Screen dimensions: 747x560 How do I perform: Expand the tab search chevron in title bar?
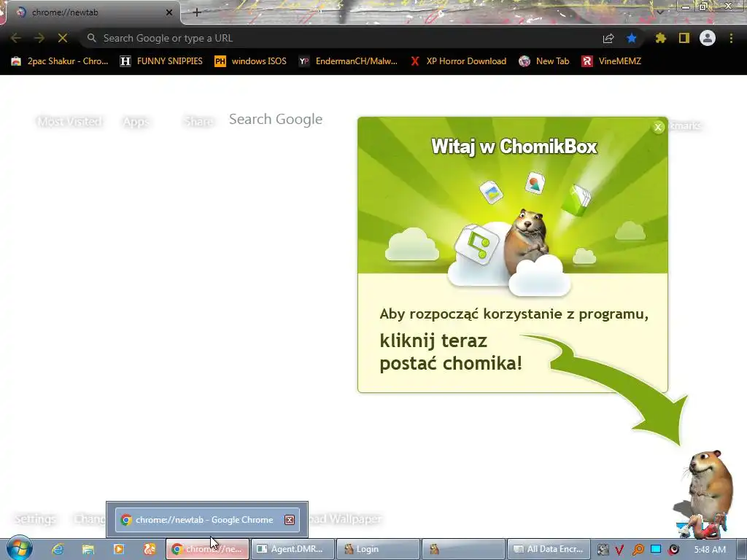(x=660, y=12)
